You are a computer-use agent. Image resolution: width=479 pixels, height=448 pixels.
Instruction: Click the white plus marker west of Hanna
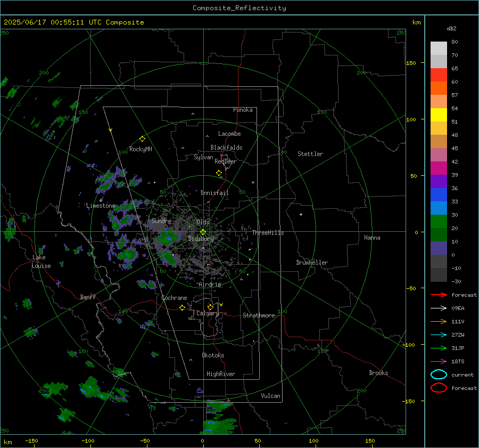click(301, 214)
